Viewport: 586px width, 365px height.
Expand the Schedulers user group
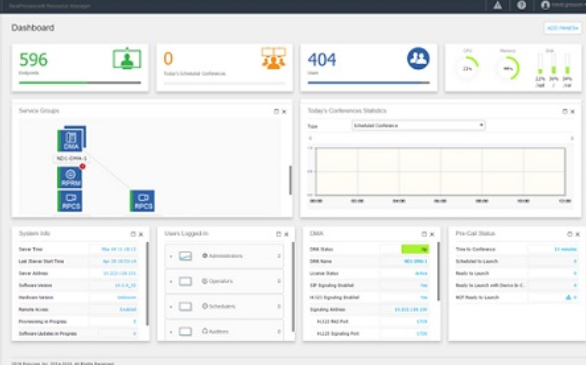click(171, 307)
